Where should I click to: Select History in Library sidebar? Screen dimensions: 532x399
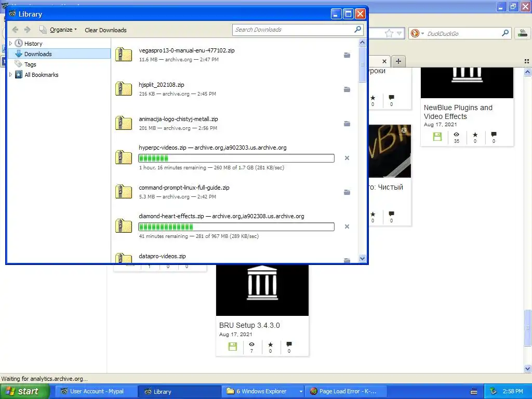click(x=59, y=44)
